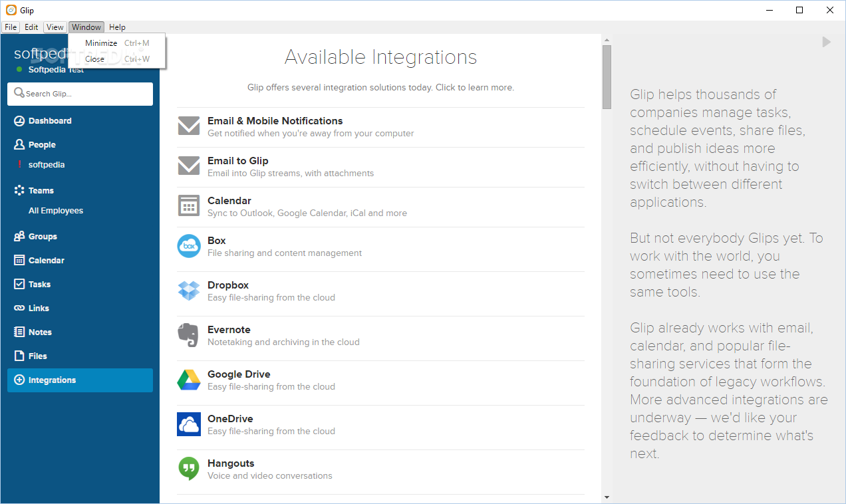Click the magnifier icon in the search box
Viewport: 846px width, 504px height.
19,93
